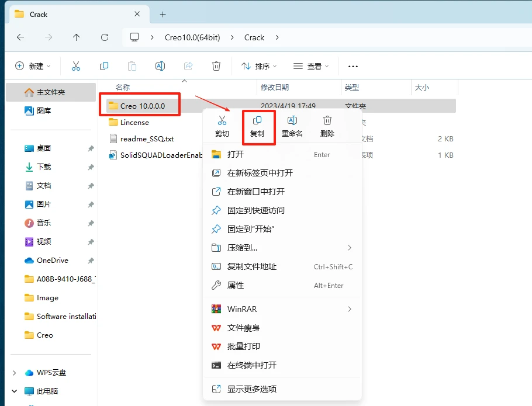Click the Paste icon in the toolbar
This screenshot has width=532, height=406.
pyautogui.click(x=132, y=66)
